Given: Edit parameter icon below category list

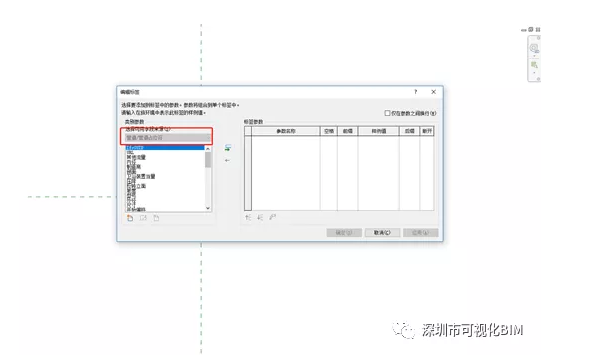Looking at the screenshot, I should pos(143,218).
